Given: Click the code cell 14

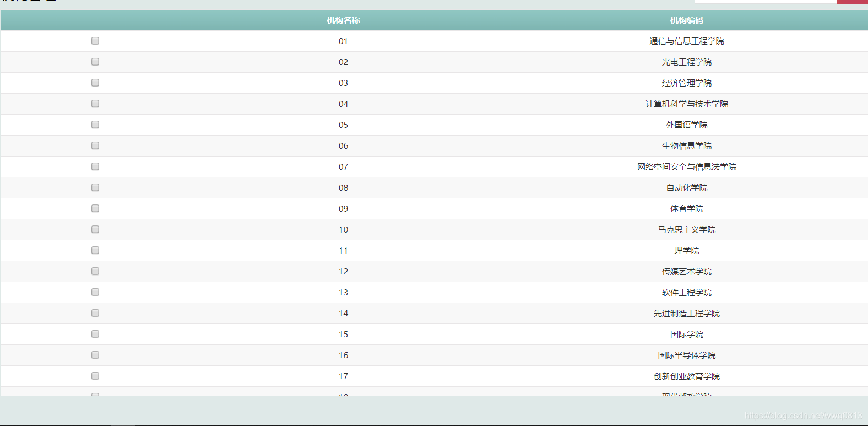Looking at the screenshot, I should tap(343, 314).
